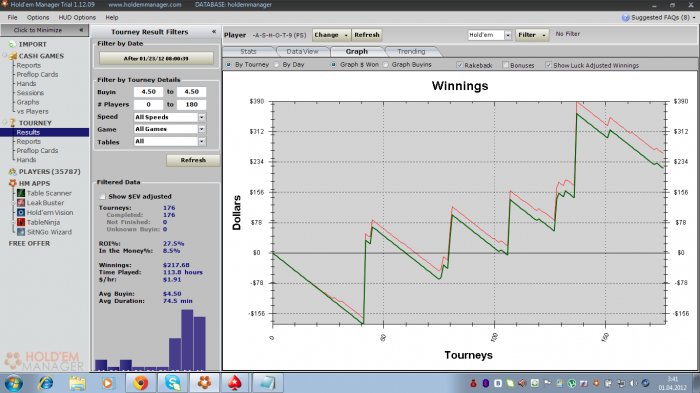Open the HUD Options menu

click(77, 17)
